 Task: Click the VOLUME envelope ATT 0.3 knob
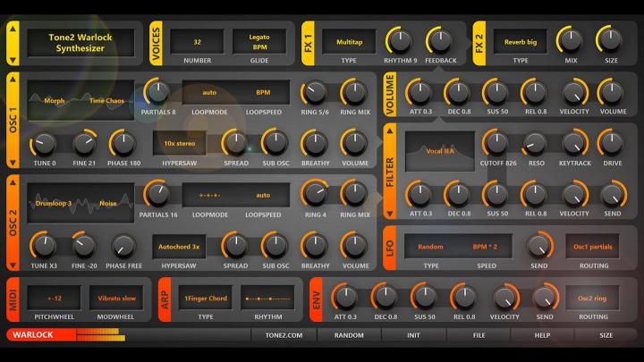click(419, 92)
